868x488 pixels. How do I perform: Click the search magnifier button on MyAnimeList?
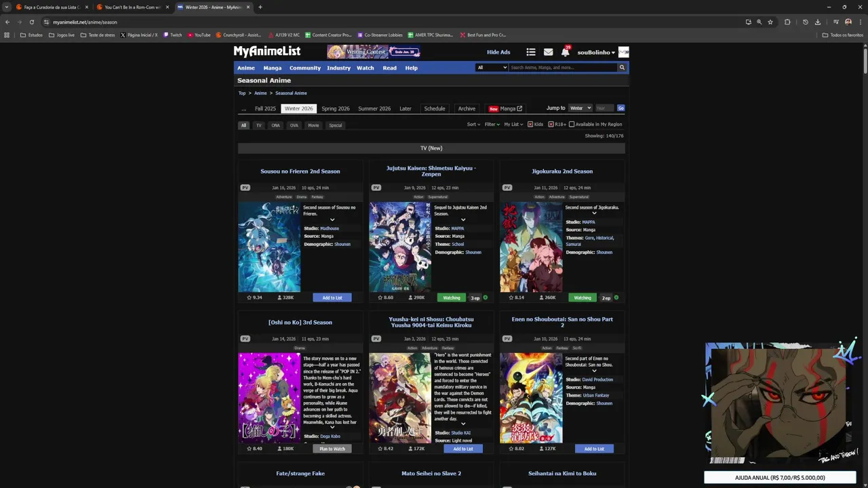pyautogui.click(x=621, y=68)
